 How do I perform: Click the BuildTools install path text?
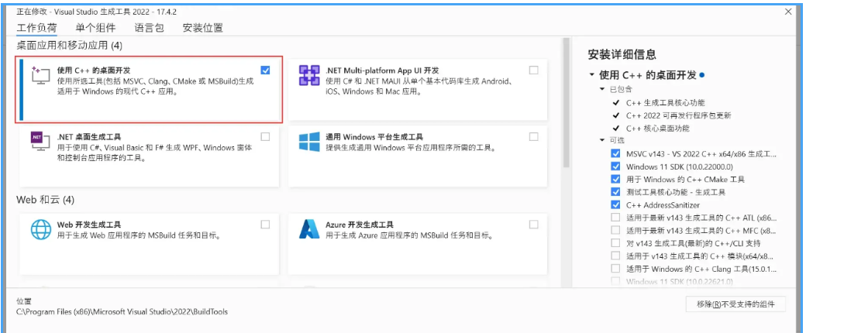click(x=122, y=312)
